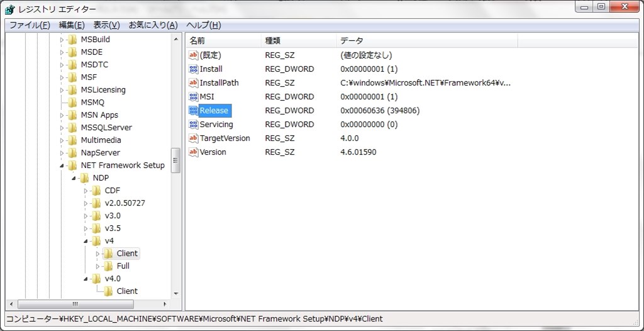Collapse the v4.0 tree node
The width and height of the screenshot is (644, 331).
tap(86, 279)
